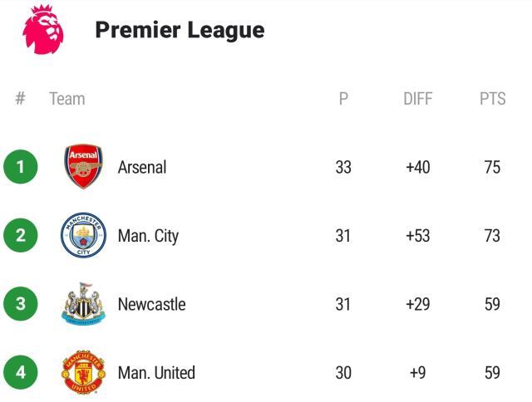Select the Man. City team name
The height and width of the screenshot is (402, 532).
pyautogui.click(x=148, y=236)
